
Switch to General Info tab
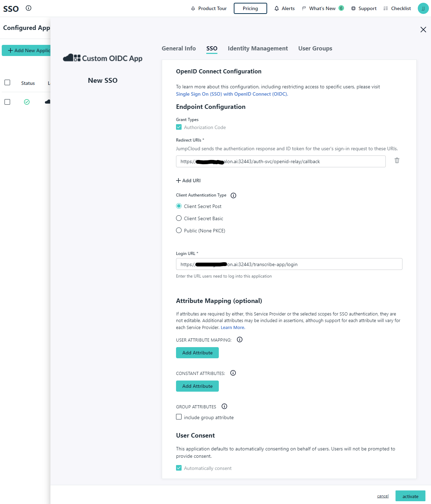(x=179, y=48)
